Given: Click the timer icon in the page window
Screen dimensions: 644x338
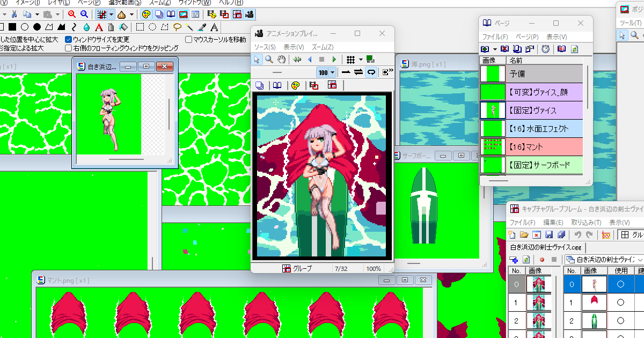Looking at the screenshot, I should 545,49.
